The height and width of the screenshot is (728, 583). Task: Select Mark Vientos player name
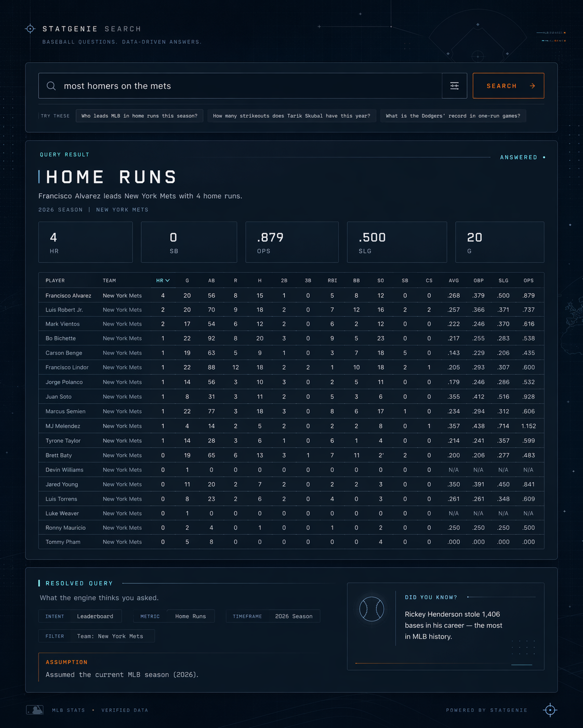coord(62,324)
